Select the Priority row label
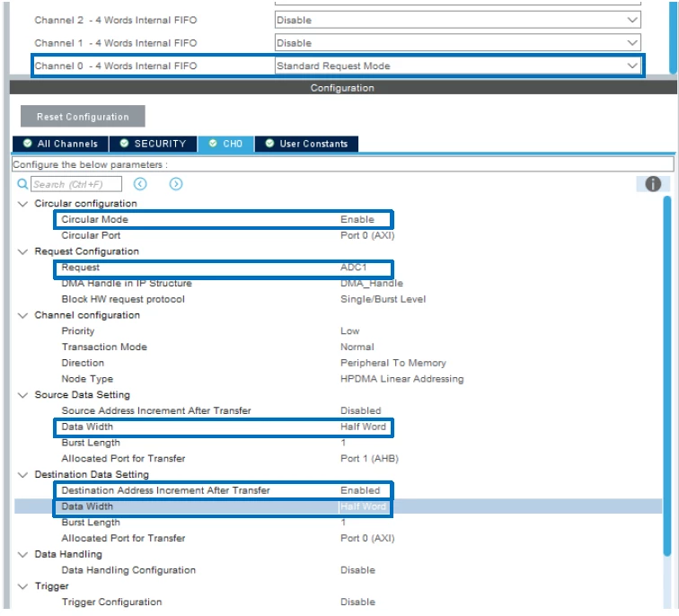Viewport: 679px width, 616px height. 78,331
